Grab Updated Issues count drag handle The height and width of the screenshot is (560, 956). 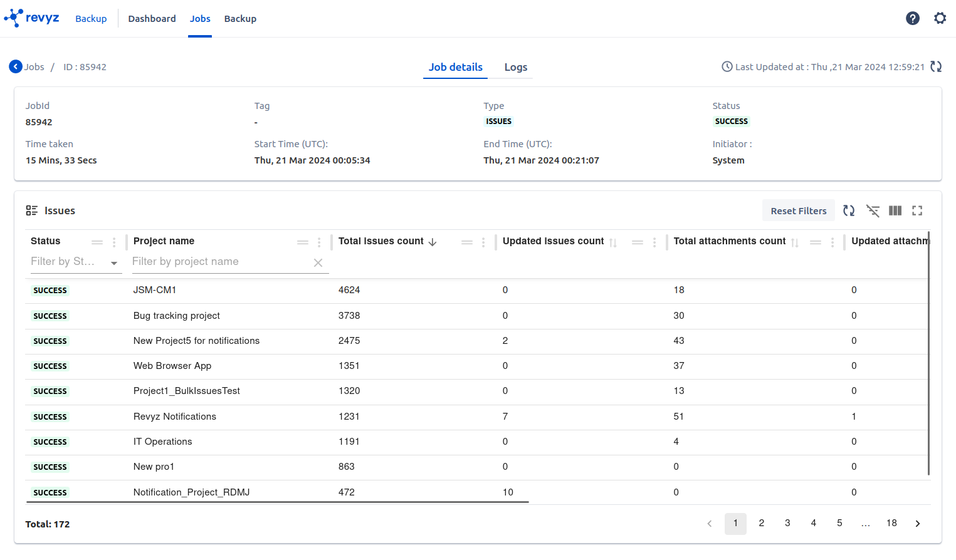[x=638, y=242]
